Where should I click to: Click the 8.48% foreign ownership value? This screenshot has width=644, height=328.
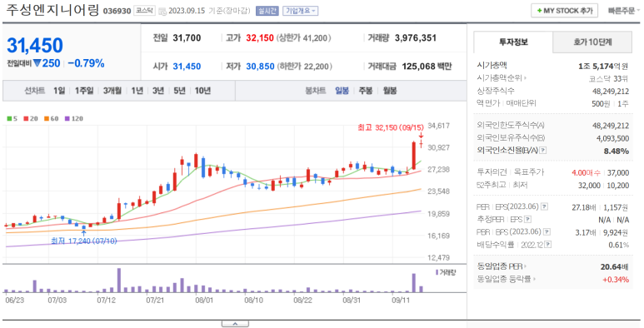(x=616, y=151)
